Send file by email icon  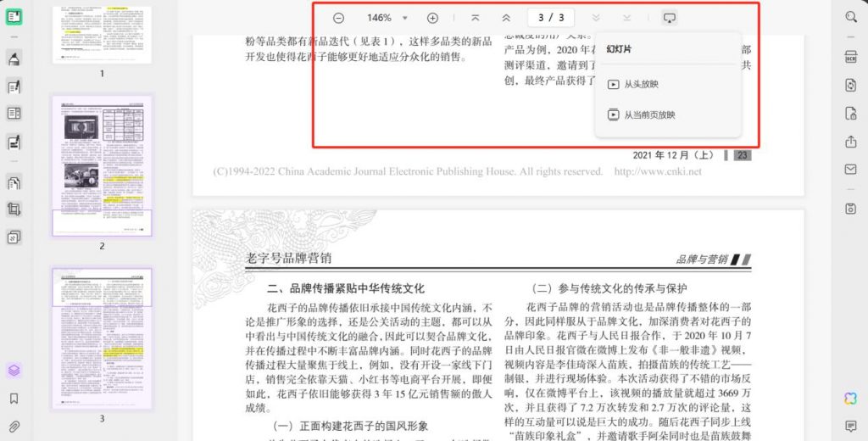pos(851,169)
